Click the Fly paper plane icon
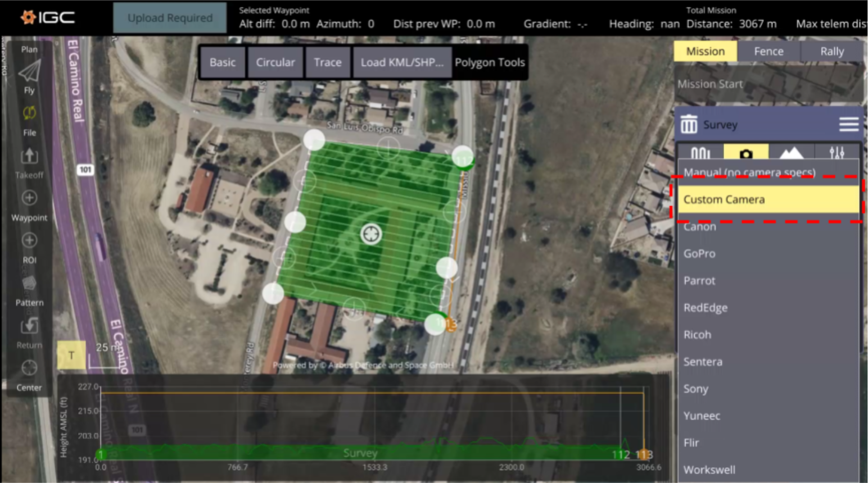The height and width of the screenshot is (483, 868). pos(29,72)
